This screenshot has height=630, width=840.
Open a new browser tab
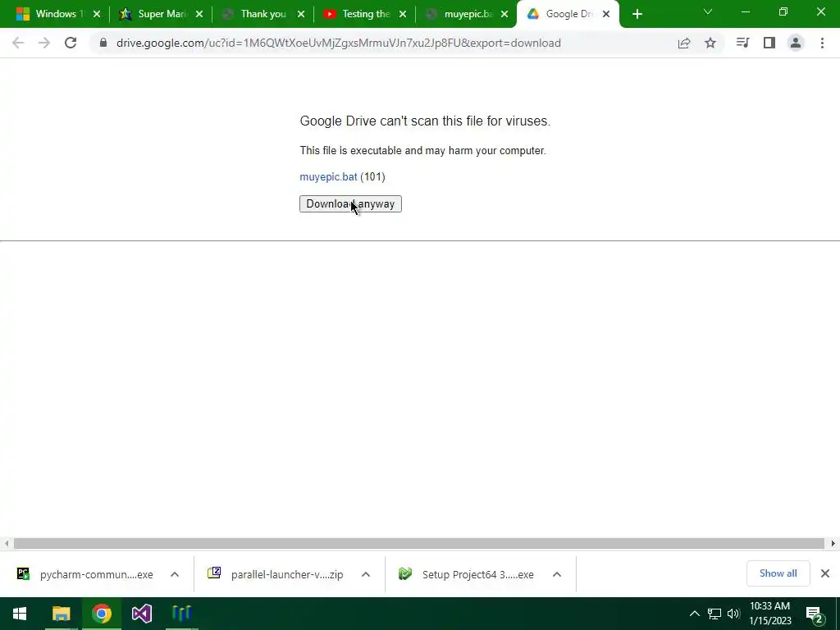637,15
